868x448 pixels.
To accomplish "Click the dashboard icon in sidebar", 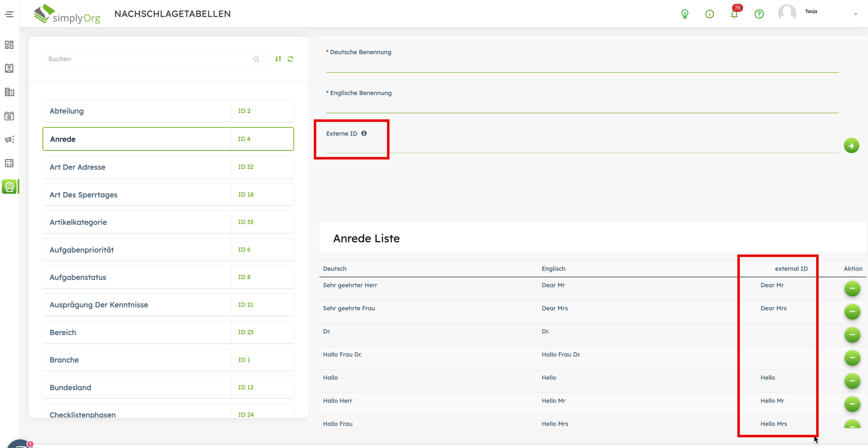I will tap(9, 45).
